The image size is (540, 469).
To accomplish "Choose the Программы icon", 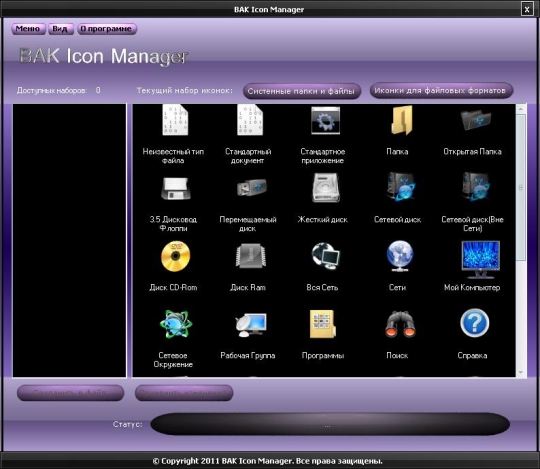I will [323, 324].
